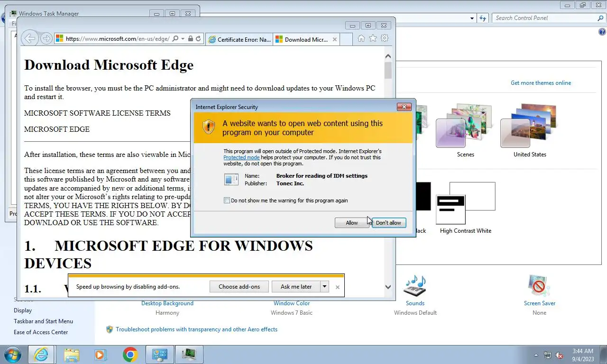
Task: Click muted volume tray icon
Action: pyautogui.click(x=559, y=355)
